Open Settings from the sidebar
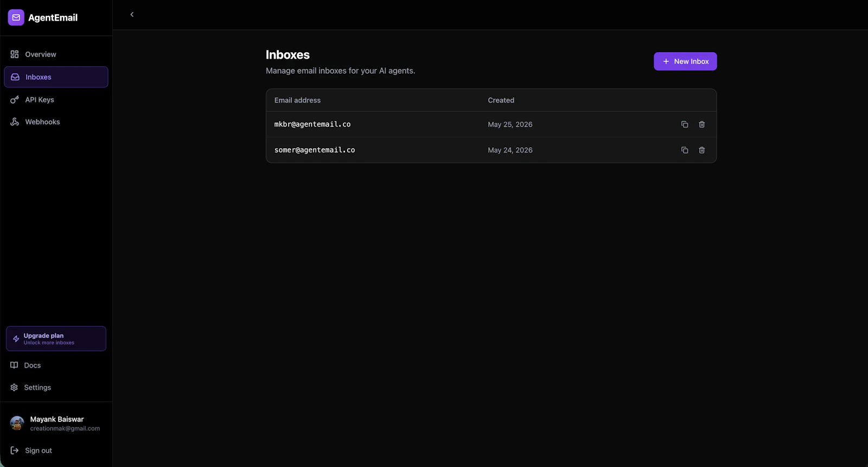 [x=56, y=388]
